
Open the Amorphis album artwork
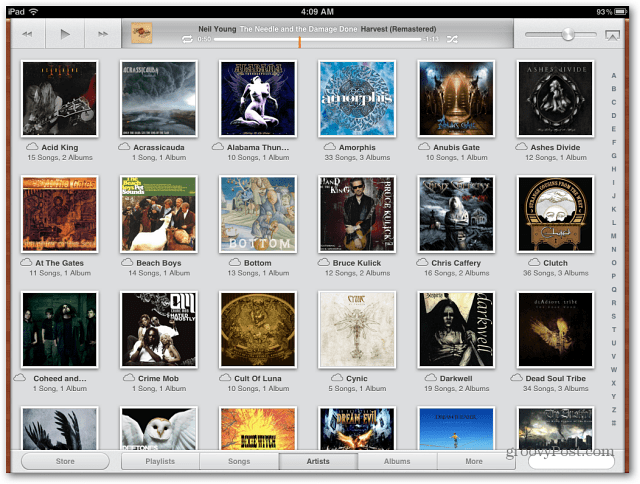(357, 98)
